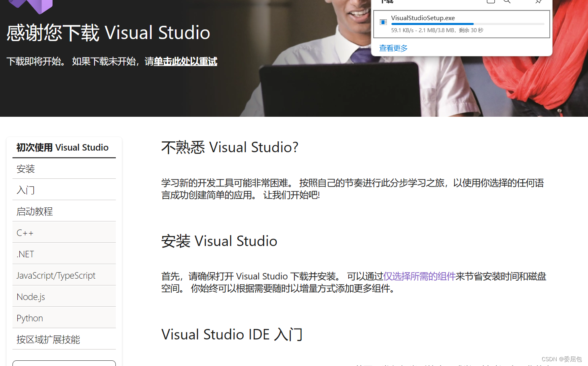Viewport: 588px width, 366px height.
Task: Pin the downloads panel open
Action: click(538, 2)
